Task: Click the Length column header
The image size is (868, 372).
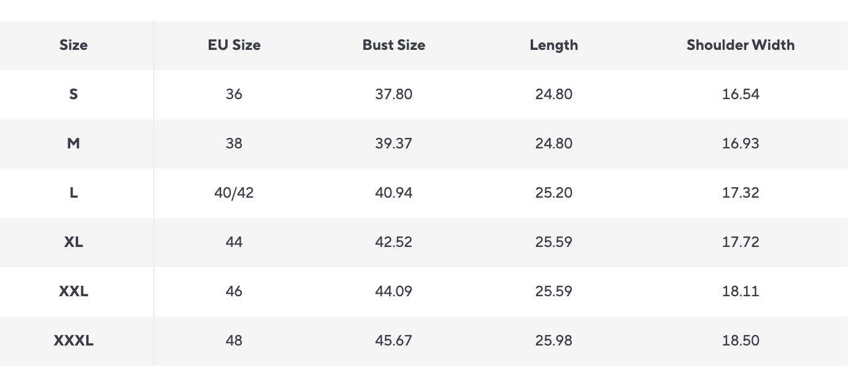Action: [x=553, y=45]
